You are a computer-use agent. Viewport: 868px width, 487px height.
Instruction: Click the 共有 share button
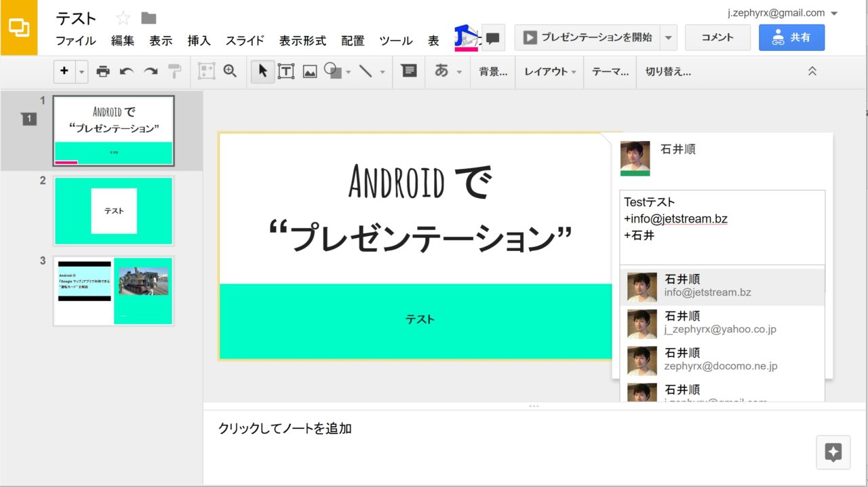[791, 38]
